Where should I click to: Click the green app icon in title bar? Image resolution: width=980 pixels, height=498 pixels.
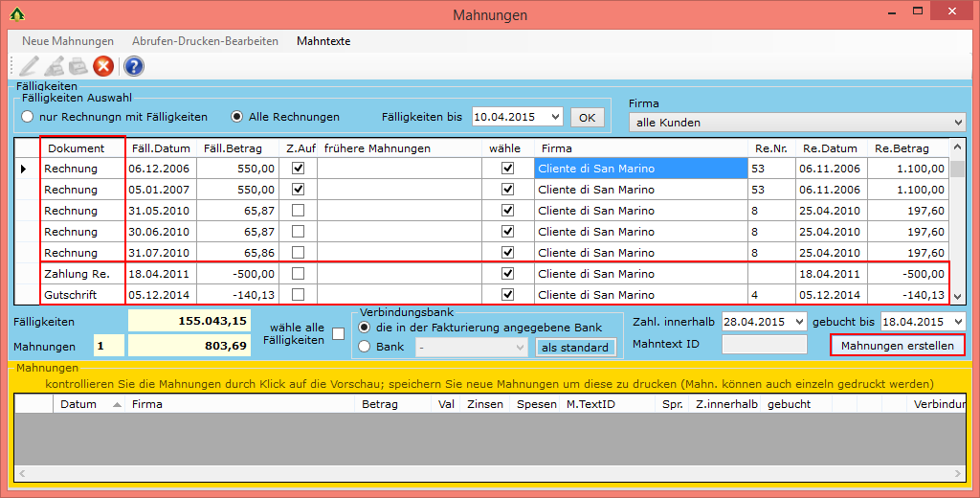tap(17, 13)
